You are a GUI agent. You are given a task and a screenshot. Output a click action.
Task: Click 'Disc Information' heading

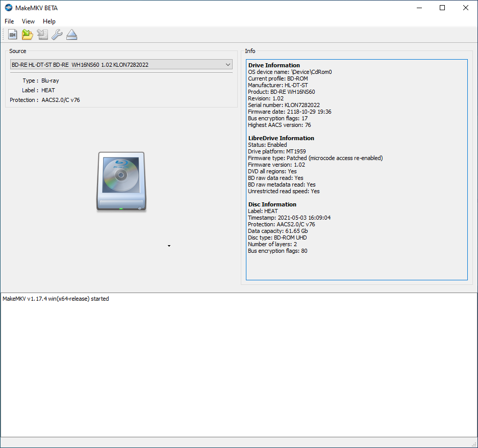(272, 204)
